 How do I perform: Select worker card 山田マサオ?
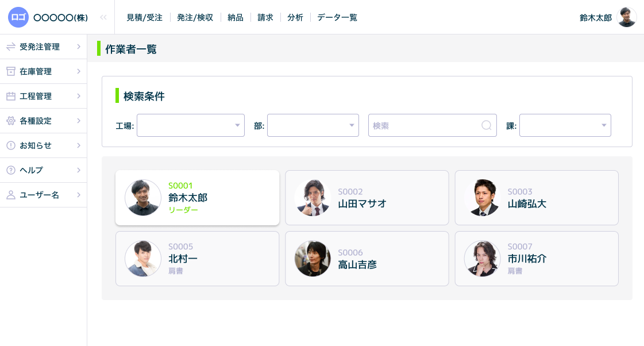[x=367, y=198]
